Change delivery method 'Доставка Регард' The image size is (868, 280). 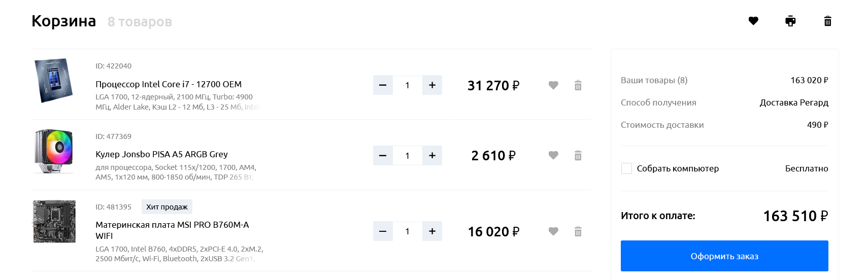coord(793,102)
